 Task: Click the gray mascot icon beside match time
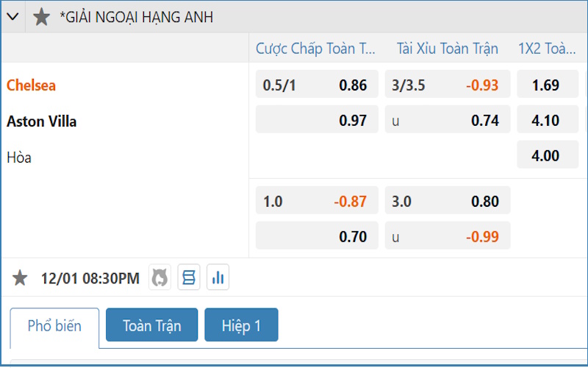coord(159,277)
